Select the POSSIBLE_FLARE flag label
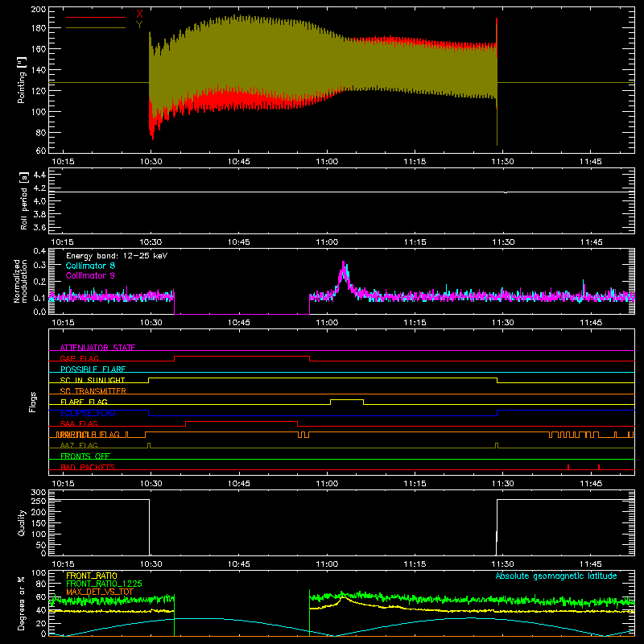Image resolution: width=644 pixels, height=644 pixels. pos(93,369)
